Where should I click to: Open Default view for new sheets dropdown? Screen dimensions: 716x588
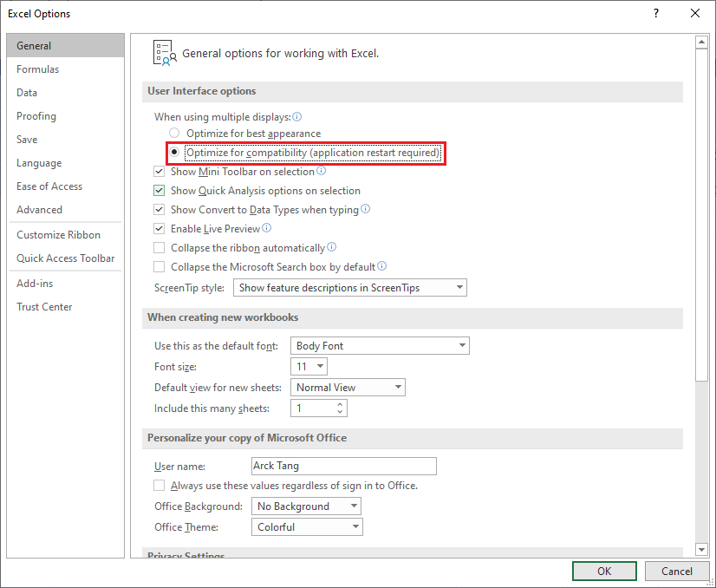point(348,388)
